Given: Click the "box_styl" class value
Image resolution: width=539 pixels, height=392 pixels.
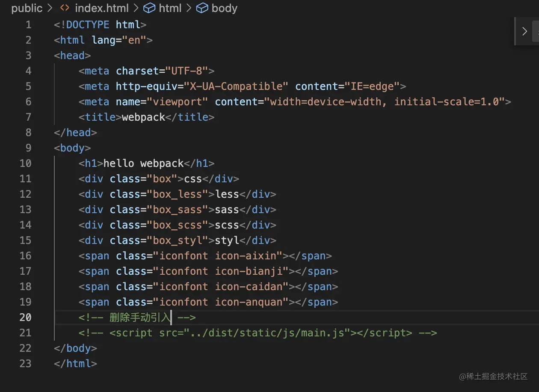Looking at the screenshot, I should coord(178,241).
